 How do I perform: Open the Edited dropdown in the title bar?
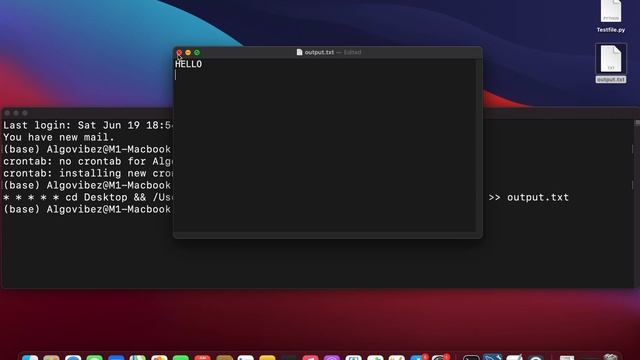[x=353, y=52]
